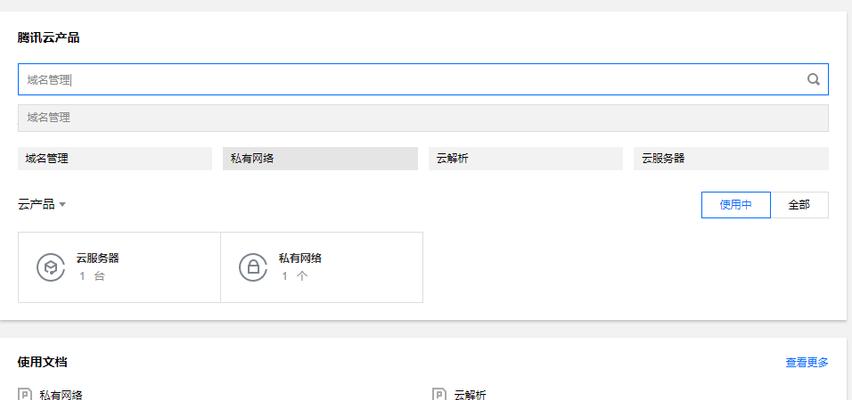Open the 云服务器 product card
The width and height of the screenshot is (852, 400).
tap(120, 267)
